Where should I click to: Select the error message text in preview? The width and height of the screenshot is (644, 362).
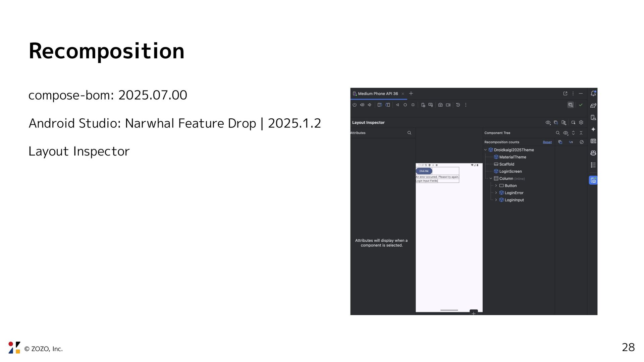pyautogui.click(x=437, y=177)
